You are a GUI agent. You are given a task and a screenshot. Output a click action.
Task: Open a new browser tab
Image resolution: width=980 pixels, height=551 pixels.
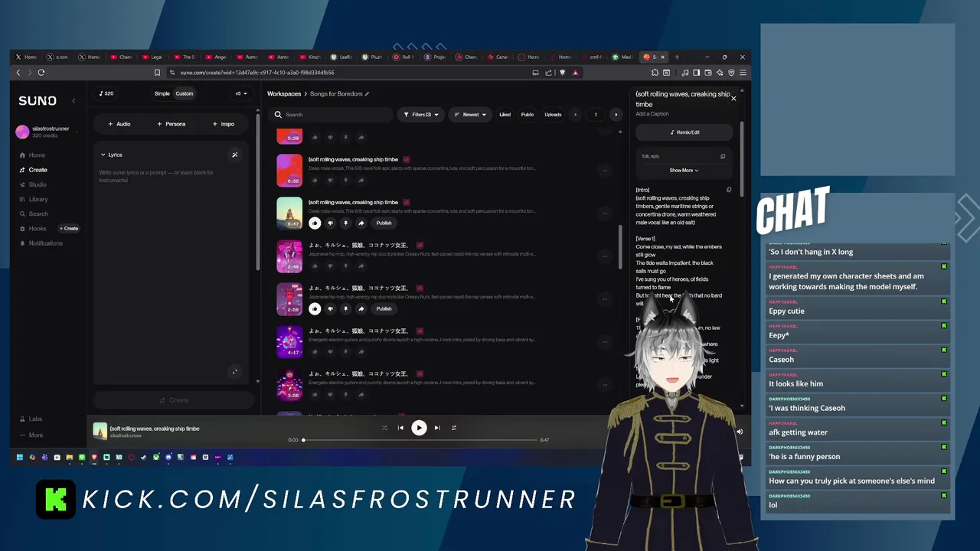click(x=677, y=57)
